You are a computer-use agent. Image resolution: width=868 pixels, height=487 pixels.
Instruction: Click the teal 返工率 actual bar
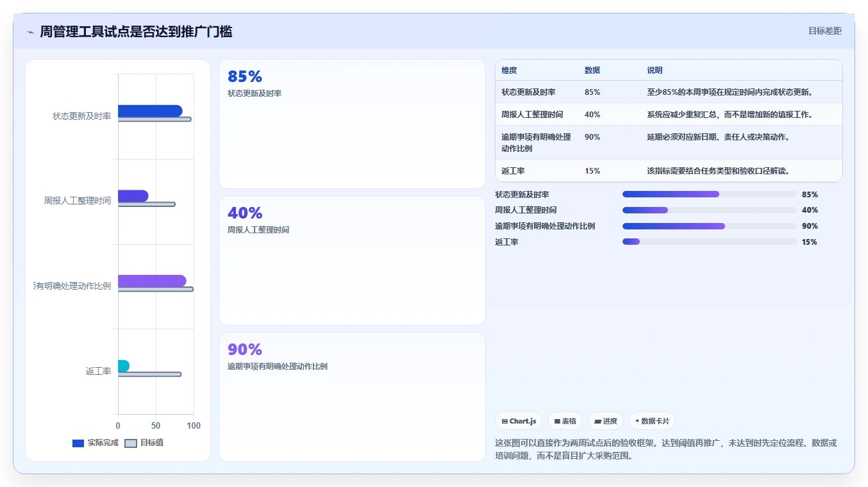click(124, 366)
